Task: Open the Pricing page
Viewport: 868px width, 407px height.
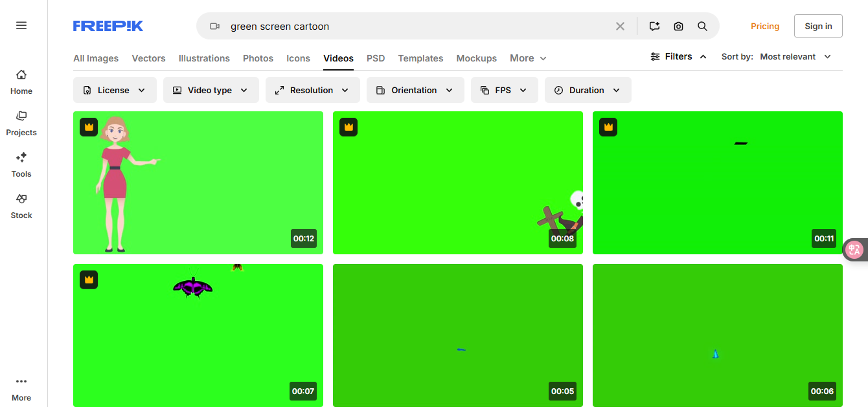Action: pos(765,26)
